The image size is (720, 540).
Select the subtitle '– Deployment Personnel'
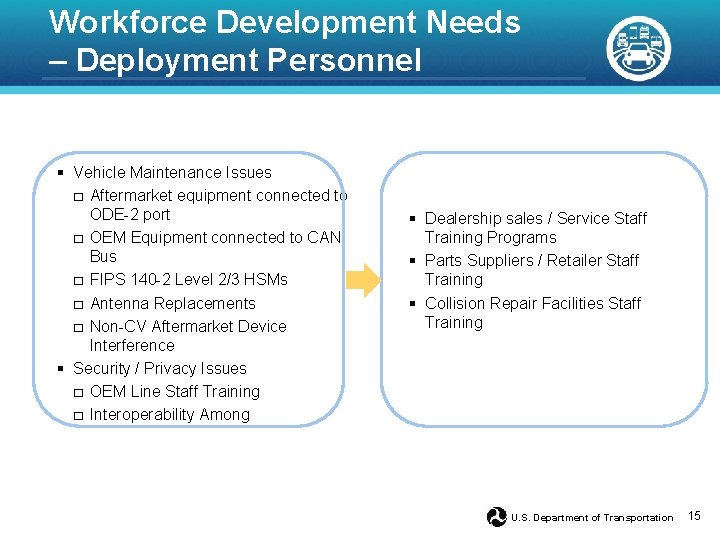click(x=235, y=60)
